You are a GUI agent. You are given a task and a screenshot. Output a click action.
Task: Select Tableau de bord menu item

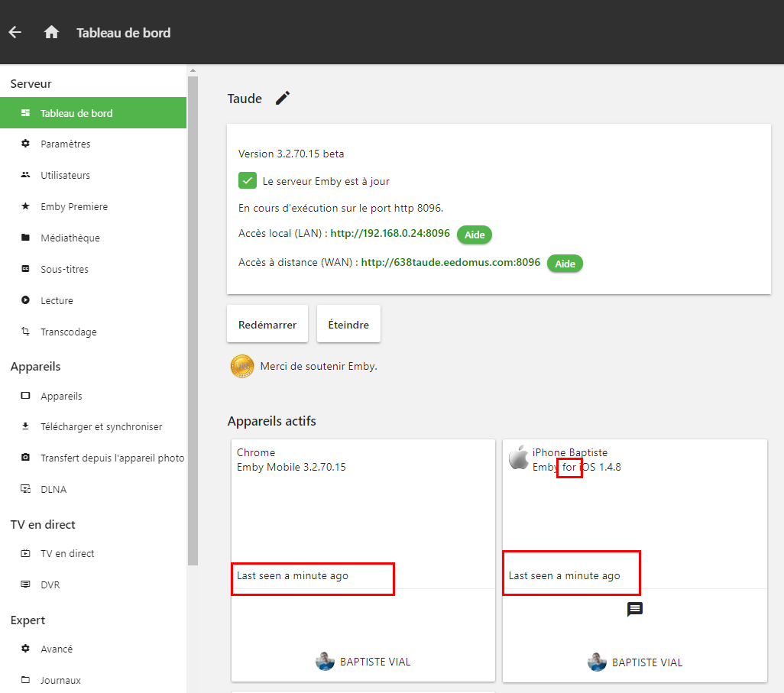tap(93, 113)
